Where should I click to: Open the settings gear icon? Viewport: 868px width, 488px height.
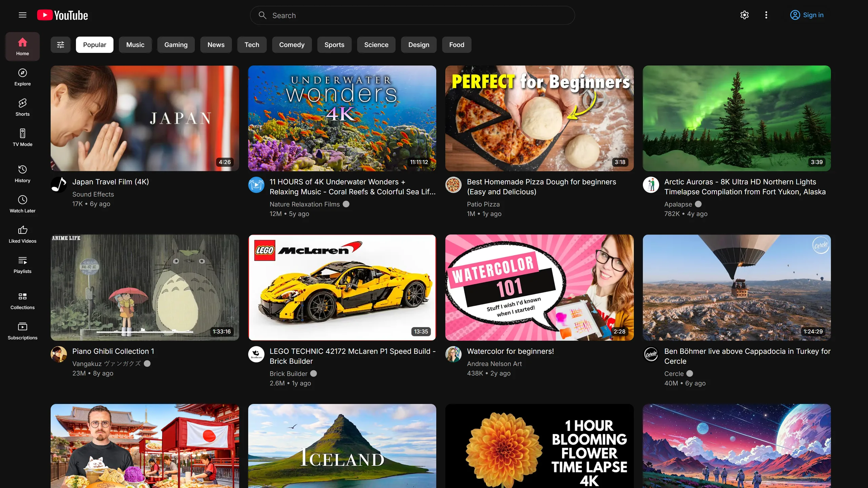point(744,15)
